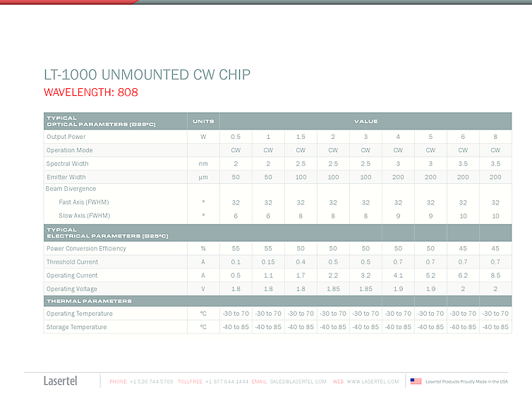Open the sales@lasertel.com email link
The image size is (532, 399).
(x=298, y=381)
